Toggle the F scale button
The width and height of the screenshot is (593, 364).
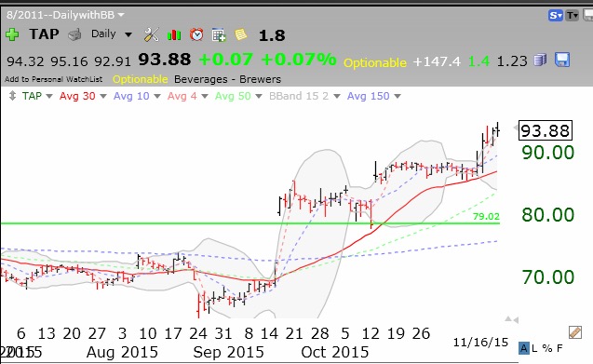click(559, 348)
